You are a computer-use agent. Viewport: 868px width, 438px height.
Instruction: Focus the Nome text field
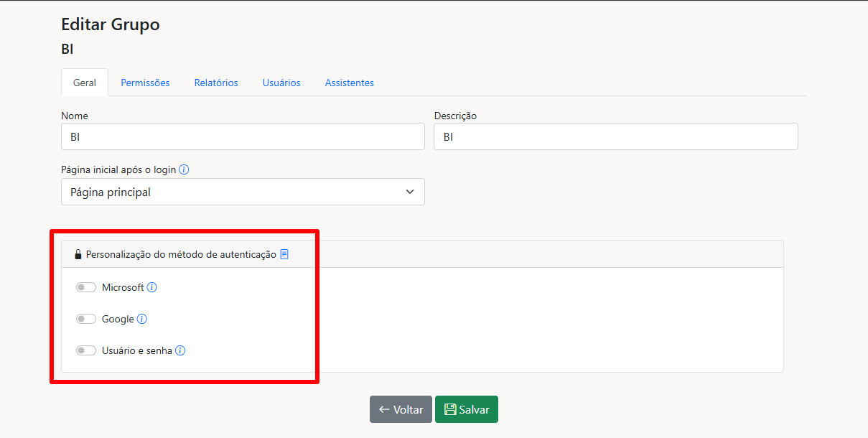(243, 136)
